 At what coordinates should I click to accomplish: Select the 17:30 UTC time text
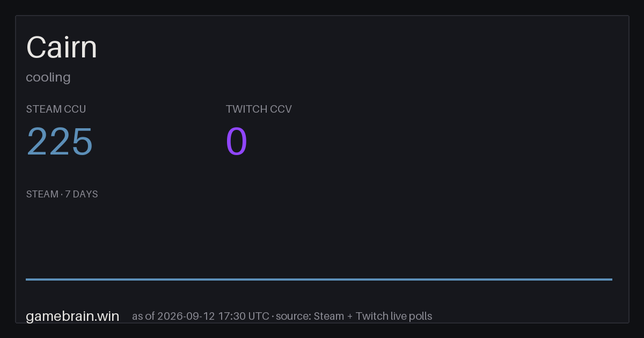(244, 316)
